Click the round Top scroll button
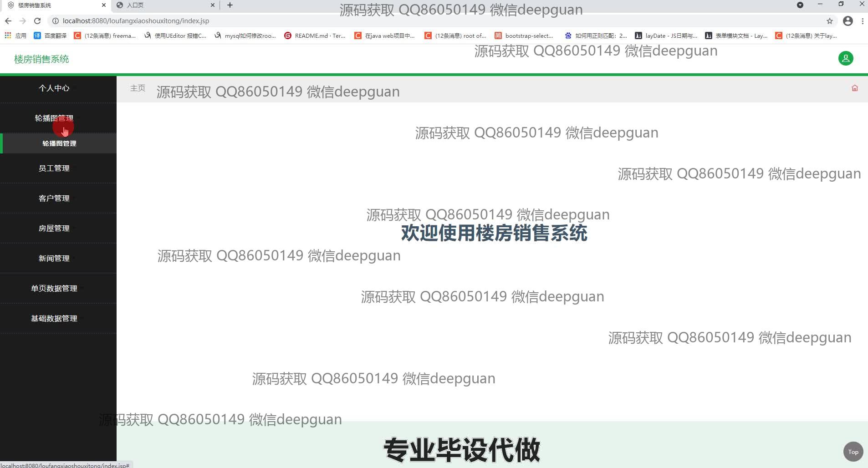Image resolution: width=868 pixels, height=468 pixels. point(853,452)
